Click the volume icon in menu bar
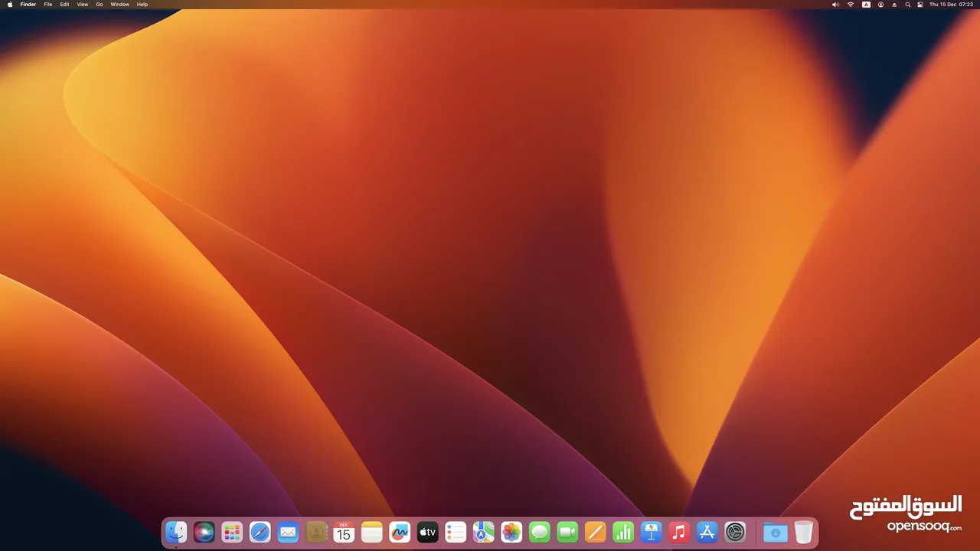The height and width of the screenshot is (551, 980). coord(835,5)
